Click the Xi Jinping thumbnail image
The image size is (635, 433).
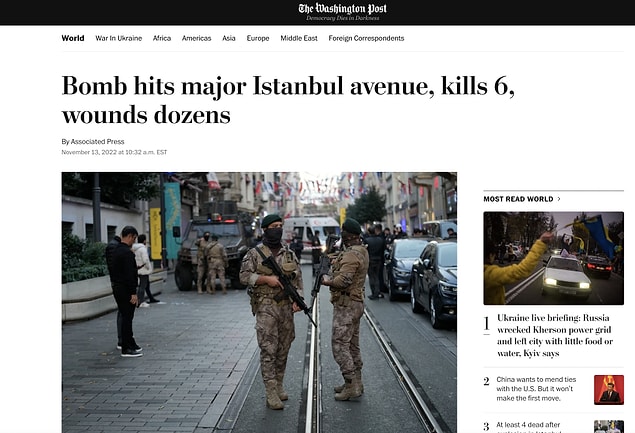(609, 390)
